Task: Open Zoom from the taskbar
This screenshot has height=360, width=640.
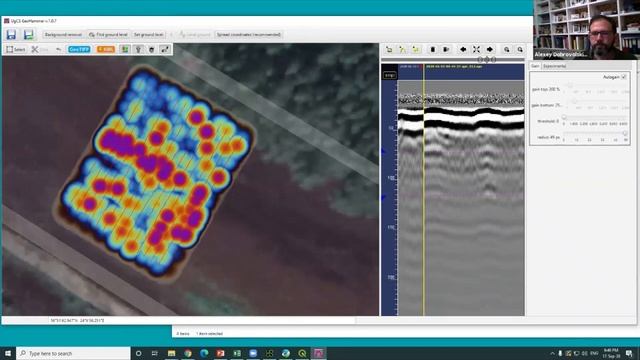Action: [253, 353]
